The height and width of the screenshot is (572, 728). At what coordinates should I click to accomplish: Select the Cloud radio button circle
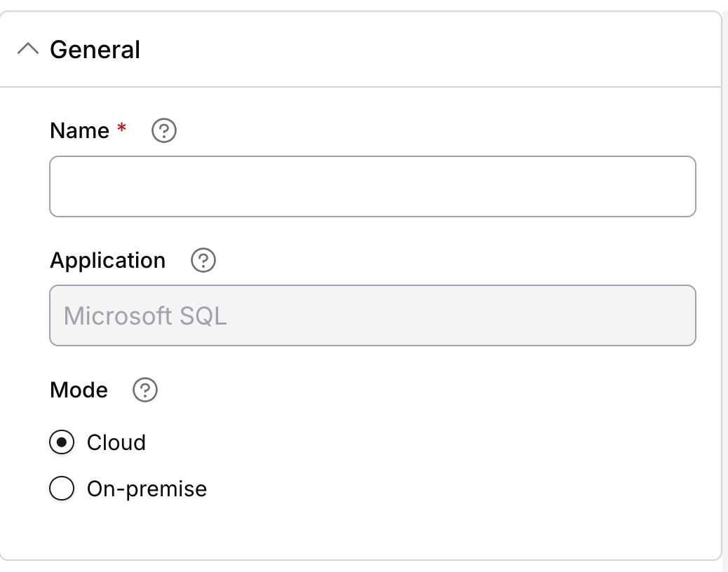62,443
